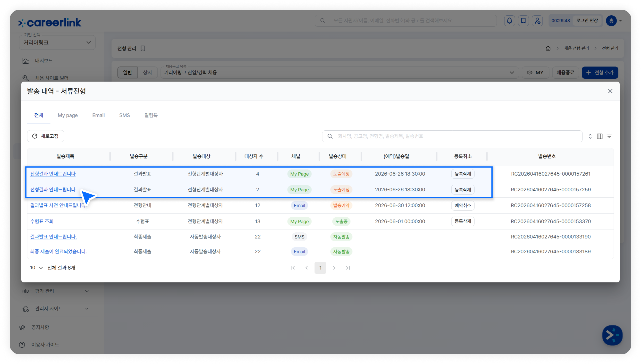The image size is (641, 364).
Task: Open the 최종 제출이 완료되었습니다. link
Action: 59,252
